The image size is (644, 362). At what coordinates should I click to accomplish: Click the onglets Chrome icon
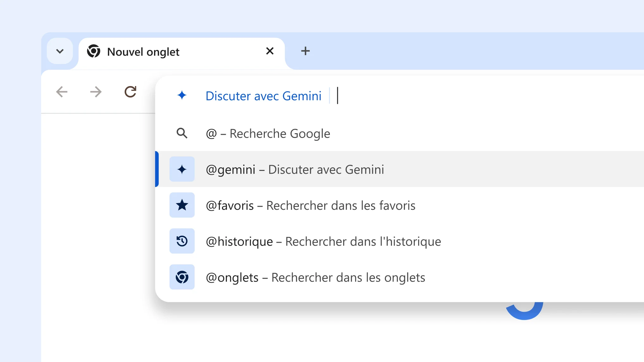coord(182,277)
